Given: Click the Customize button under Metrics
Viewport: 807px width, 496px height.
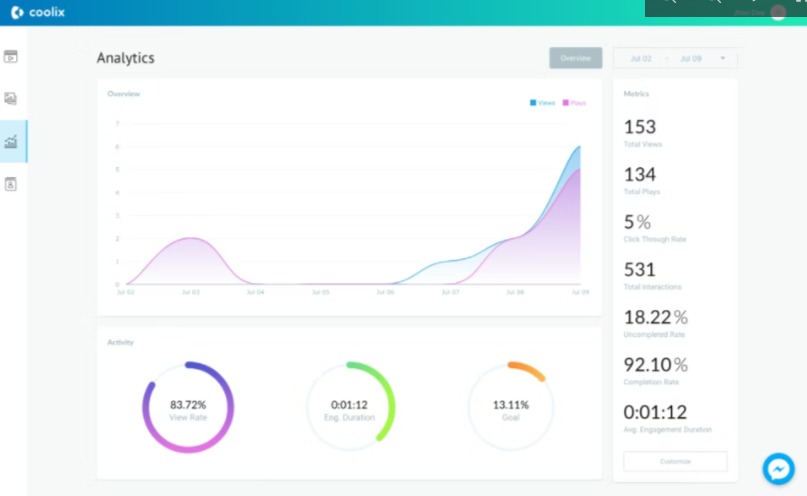Looking at the screenshot, I should click(x=675, y=462).
